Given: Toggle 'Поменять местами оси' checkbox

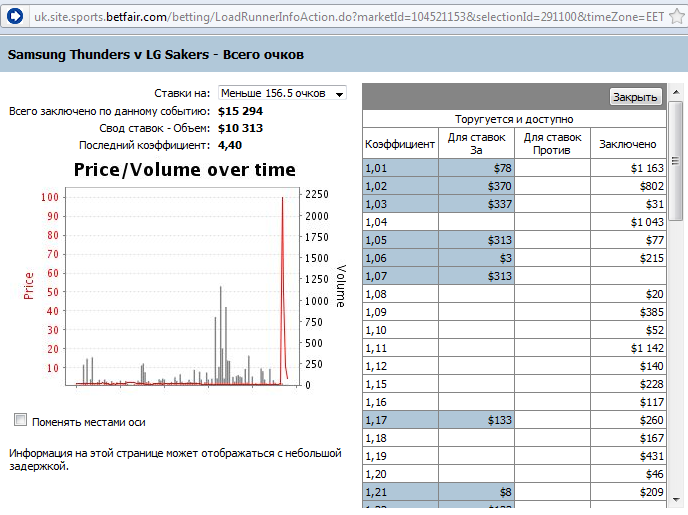Looking at the screenshot, I should (x=20, y=420).
